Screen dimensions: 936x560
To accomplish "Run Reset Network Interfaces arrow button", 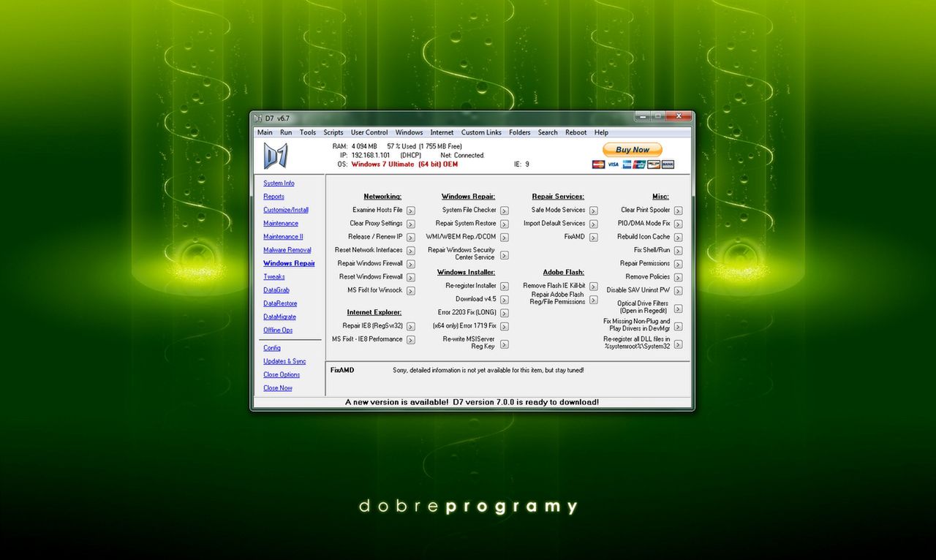I will tap(410, 251).
